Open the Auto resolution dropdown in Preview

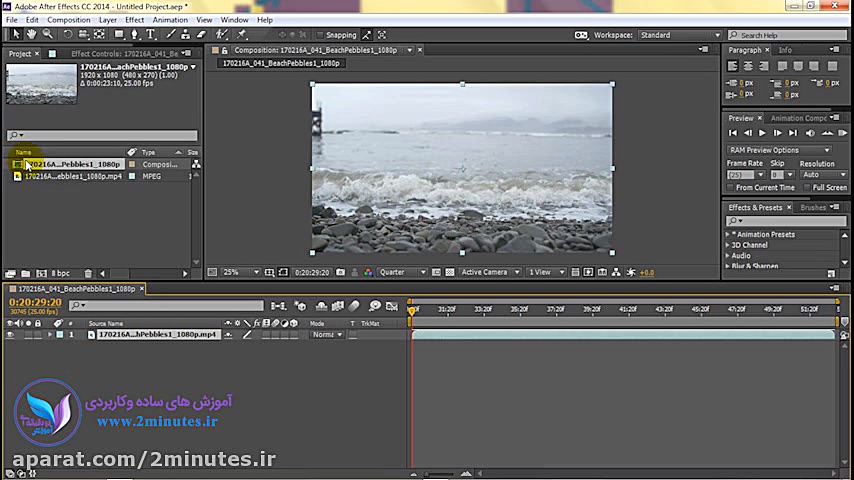point(824,175)
